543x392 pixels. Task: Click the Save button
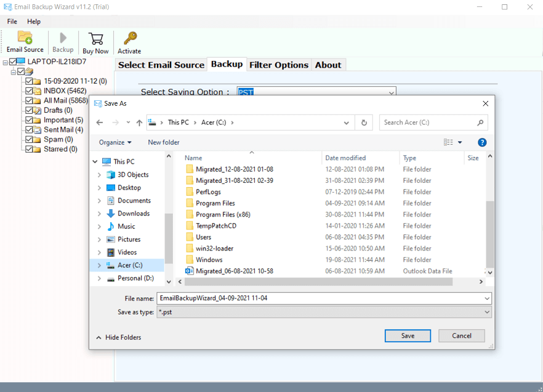point(408,335)
